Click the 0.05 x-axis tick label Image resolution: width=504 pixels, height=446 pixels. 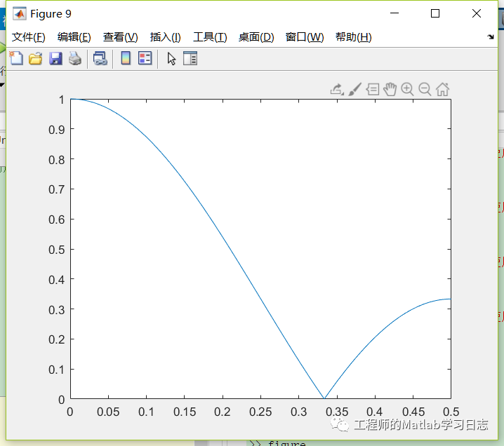[x=108, y=412]
